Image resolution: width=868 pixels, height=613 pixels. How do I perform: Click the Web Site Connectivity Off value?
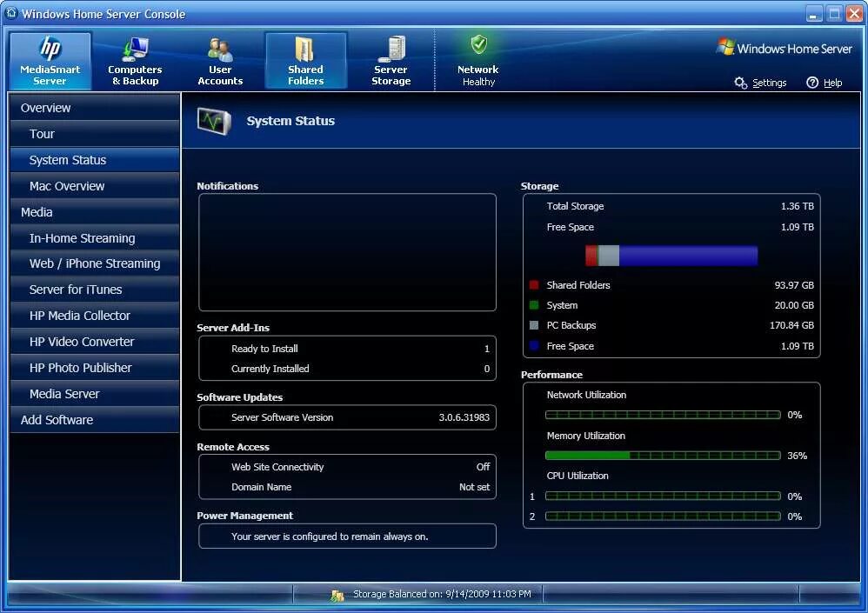(483, 467)
